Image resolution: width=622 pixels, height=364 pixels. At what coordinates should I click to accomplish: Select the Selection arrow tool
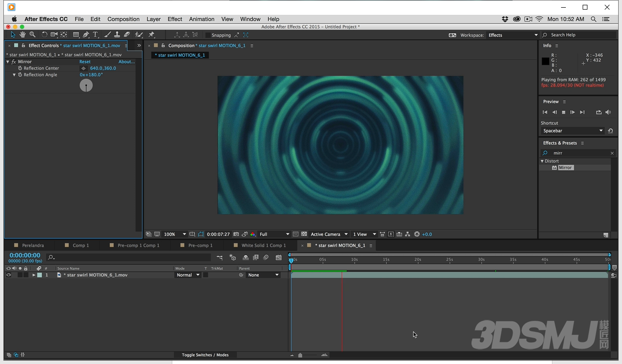pyautogui.click(x=13, y=35)
